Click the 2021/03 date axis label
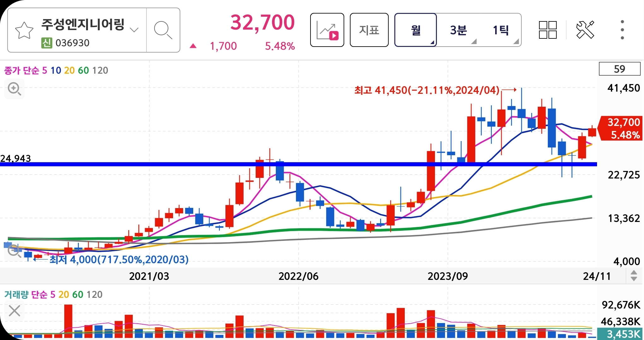644x340 pixels. coord(149,276)
